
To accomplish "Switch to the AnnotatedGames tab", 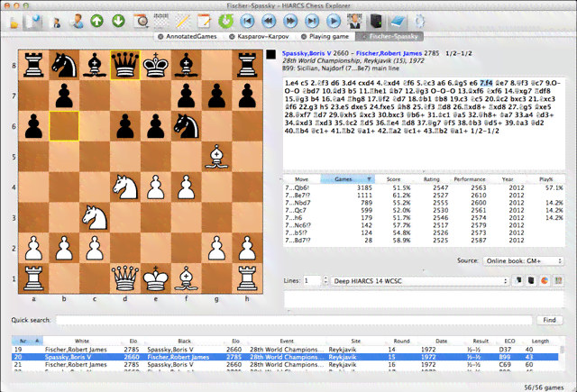I will tap(191, 36).
